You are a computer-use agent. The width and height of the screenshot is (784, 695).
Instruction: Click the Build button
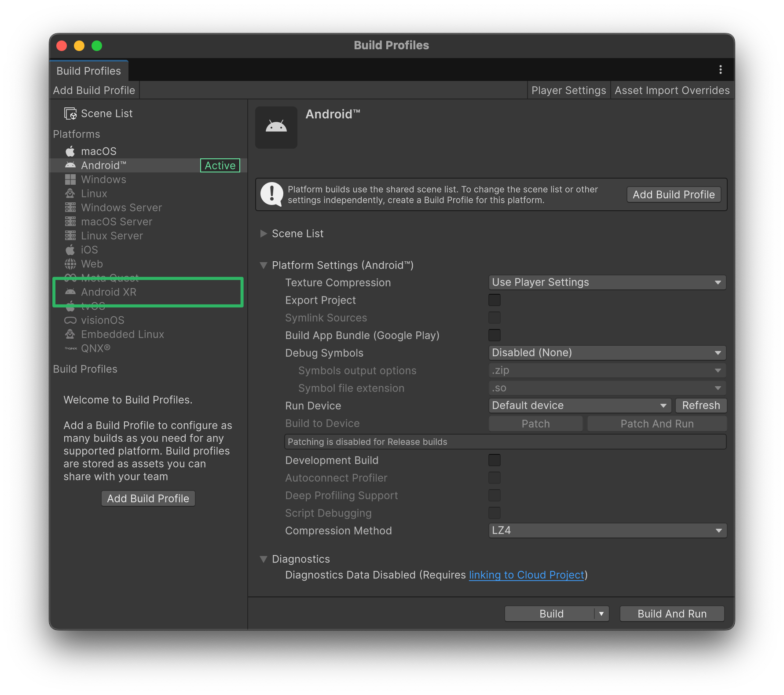pos(550,614)
